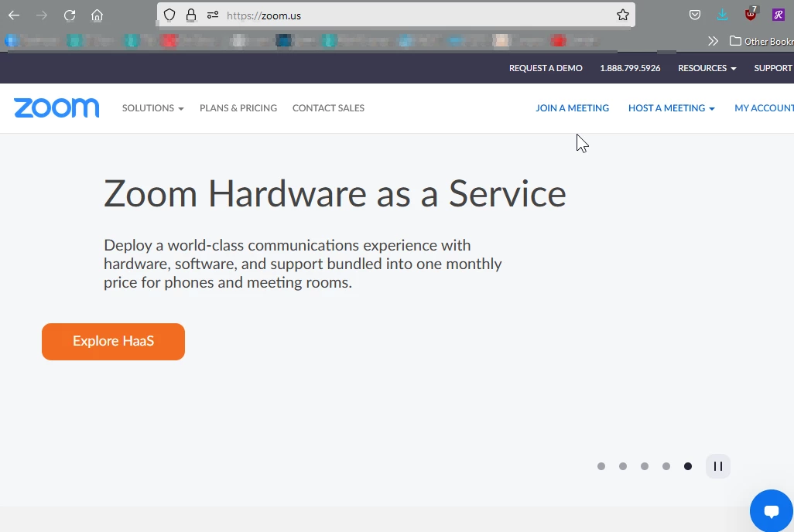Viewport: 794px width, 532px height.
Task: Click phone number 1.888.799.5926
Action: click(x=630, y=68)
